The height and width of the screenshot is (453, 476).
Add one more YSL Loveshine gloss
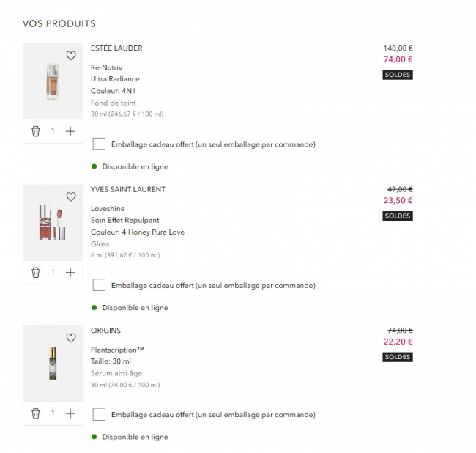tap(70, 272)
